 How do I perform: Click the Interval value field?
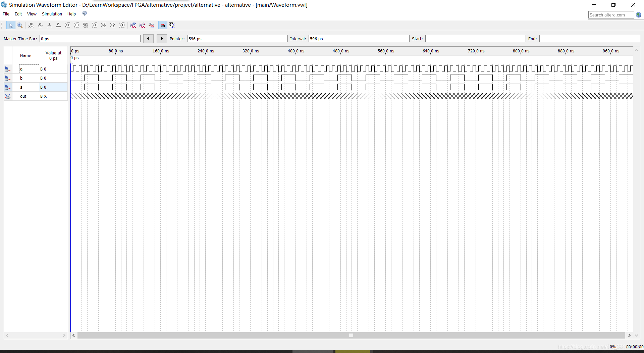coord(359,39)
